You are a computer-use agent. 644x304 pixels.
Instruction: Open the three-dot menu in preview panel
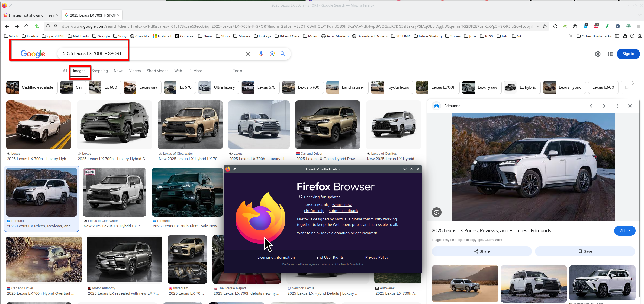(x=617, y=106)
